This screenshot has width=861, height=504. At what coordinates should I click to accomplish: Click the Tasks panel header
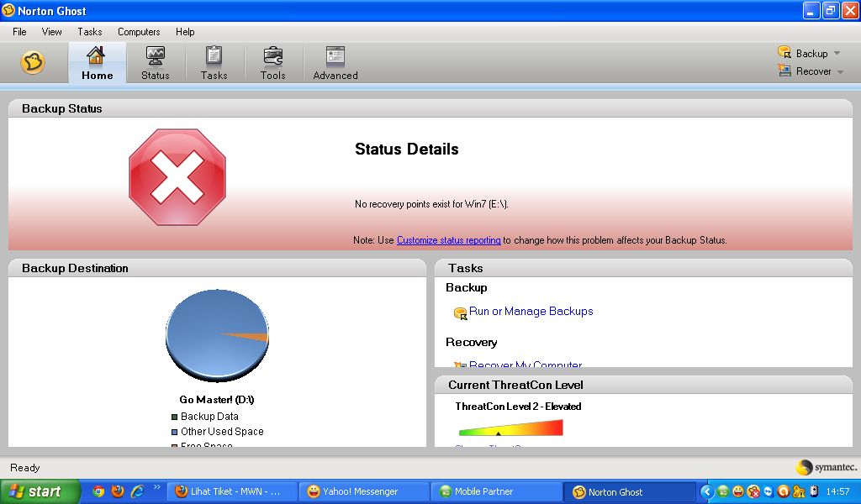pyautogui.click(x=643, y=268)
